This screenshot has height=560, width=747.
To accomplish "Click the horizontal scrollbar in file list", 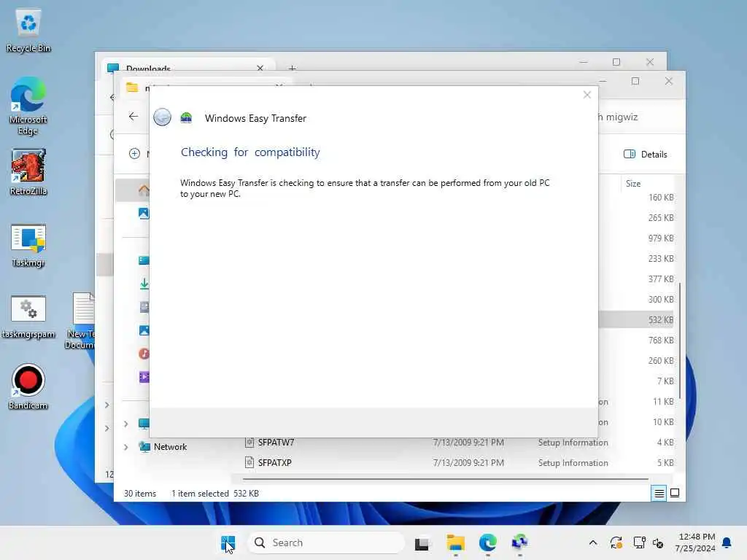I will click(446, 479).
